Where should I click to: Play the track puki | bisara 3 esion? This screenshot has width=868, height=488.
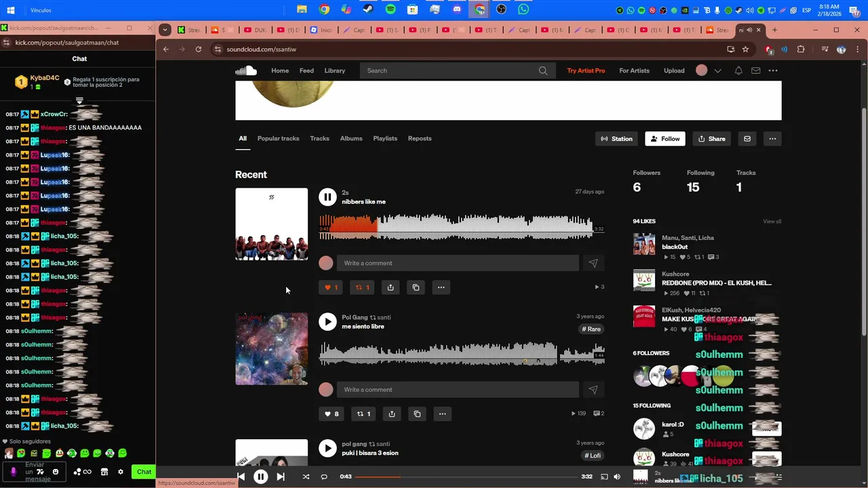coord(328,448)
